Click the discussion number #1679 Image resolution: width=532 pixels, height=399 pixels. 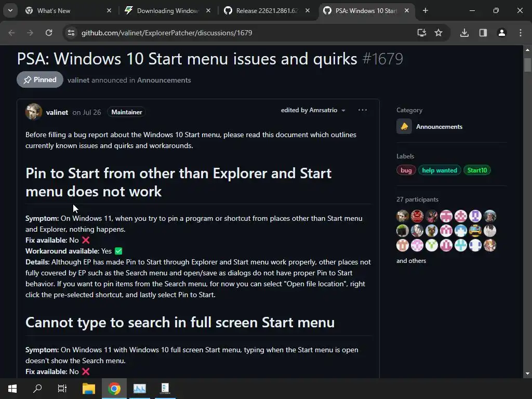click(x=383, y=59)
